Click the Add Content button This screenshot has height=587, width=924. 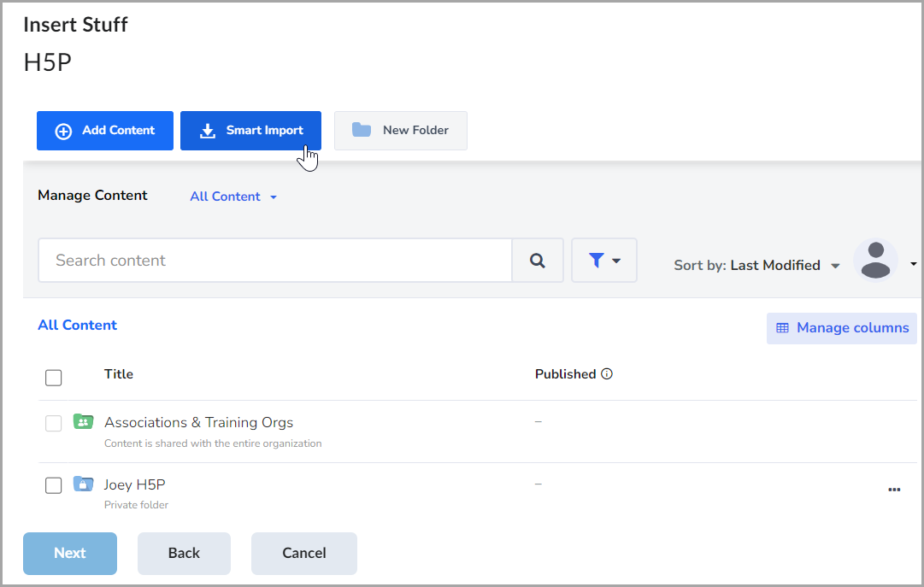coord(105,131)
